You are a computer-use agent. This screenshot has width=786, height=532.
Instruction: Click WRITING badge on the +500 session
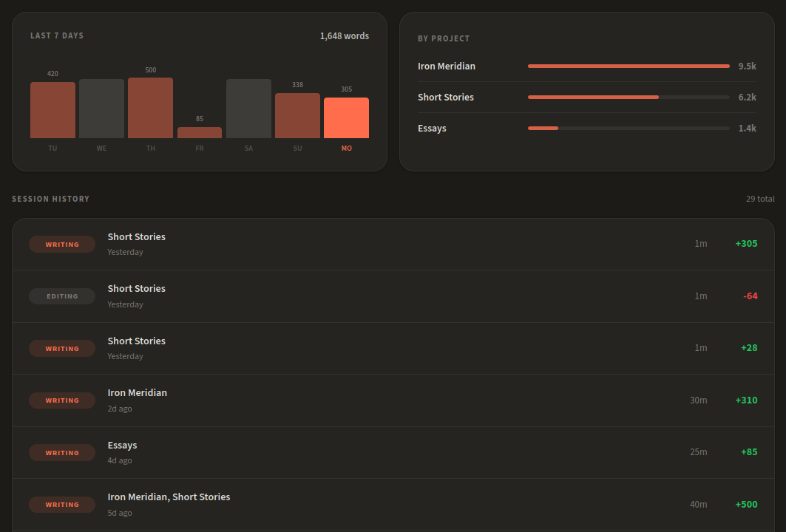point(62,505)
